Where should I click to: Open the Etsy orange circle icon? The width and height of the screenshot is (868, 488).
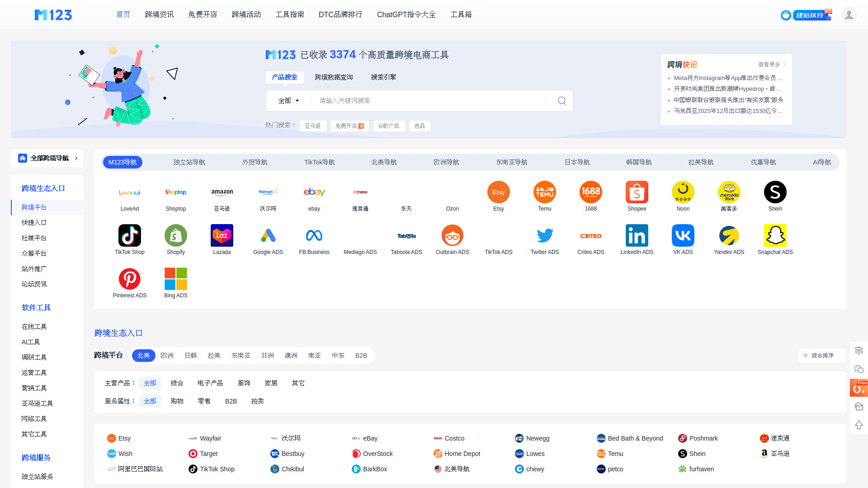click(x=498, y=192)
